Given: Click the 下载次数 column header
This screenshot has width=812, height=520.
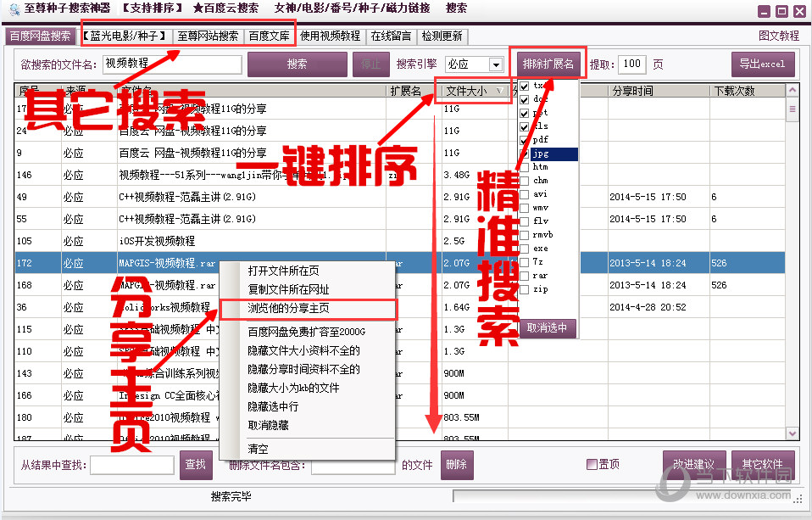Looking at the screenshot, I should click(748, 91).
